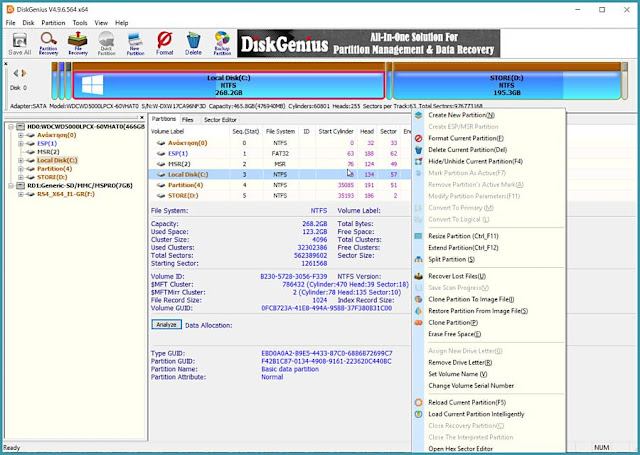Click the Quick Partition toolbar icon

point(106,43)
